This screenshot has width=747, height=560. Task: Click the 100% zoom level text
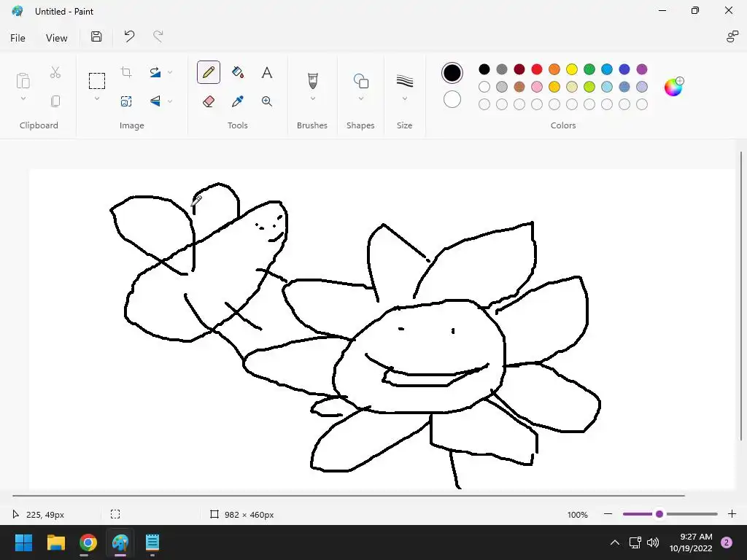[x=578, y=515]
